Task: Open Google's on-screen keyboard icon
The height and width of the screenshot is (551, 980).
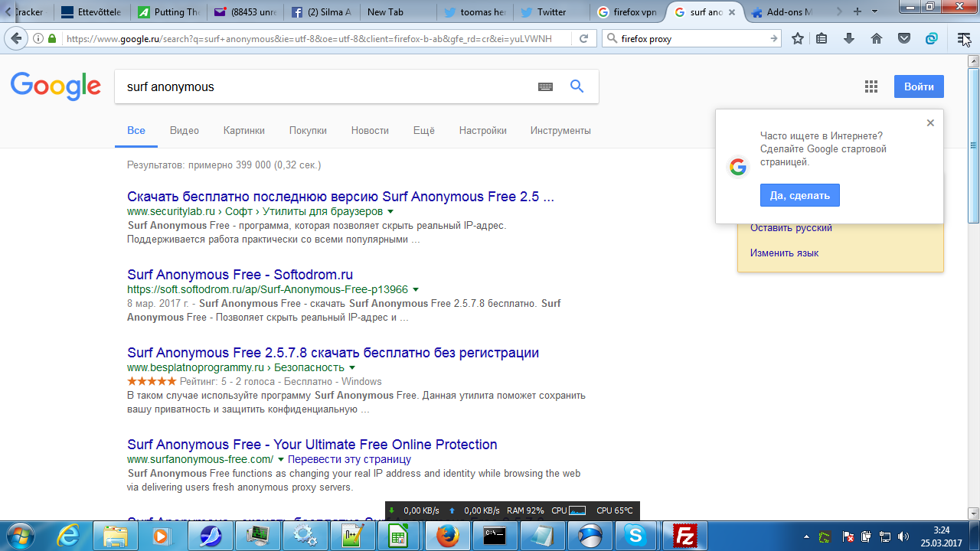Action: tap(545, 87)
